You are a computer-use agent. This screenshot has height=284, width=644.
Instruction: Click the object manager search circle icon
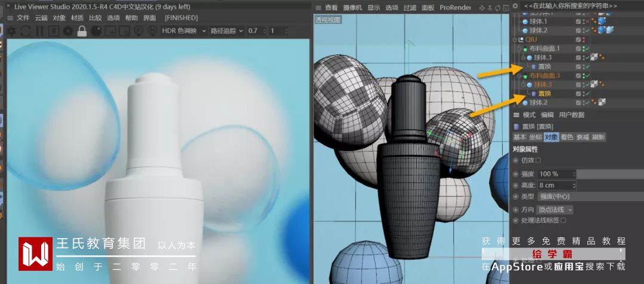515,6
